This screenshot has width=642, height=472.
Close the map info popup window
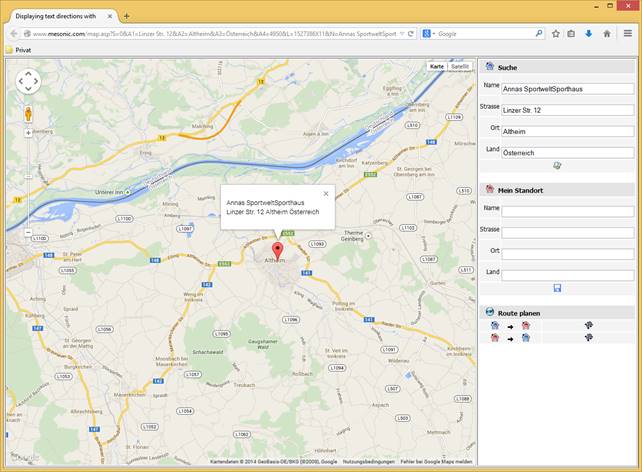tap(326, 194)
